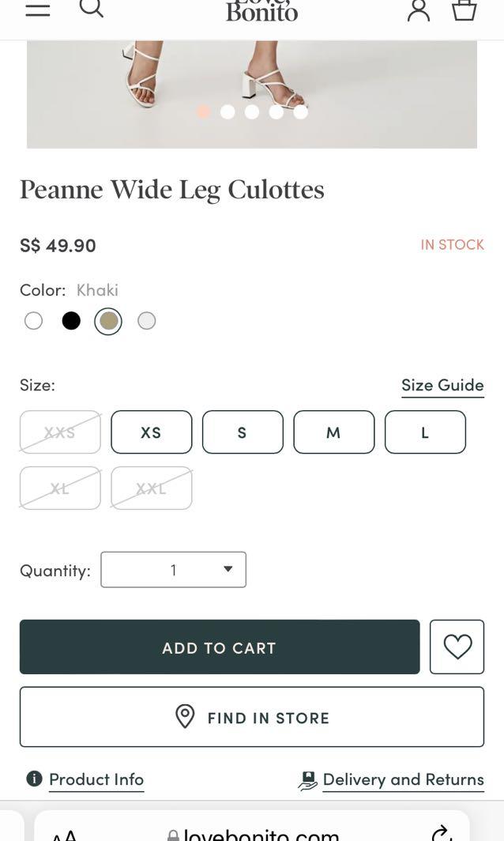Pick the white color swatch
The image size is (504, 841).
[33, 321]
